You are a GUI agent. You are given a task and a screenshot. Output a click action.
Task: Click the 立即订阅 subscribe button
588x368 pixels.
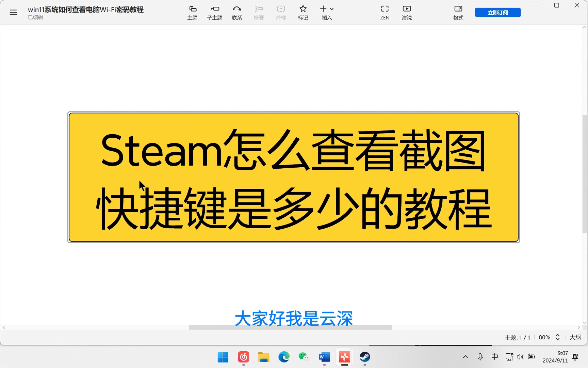[498, 13]
